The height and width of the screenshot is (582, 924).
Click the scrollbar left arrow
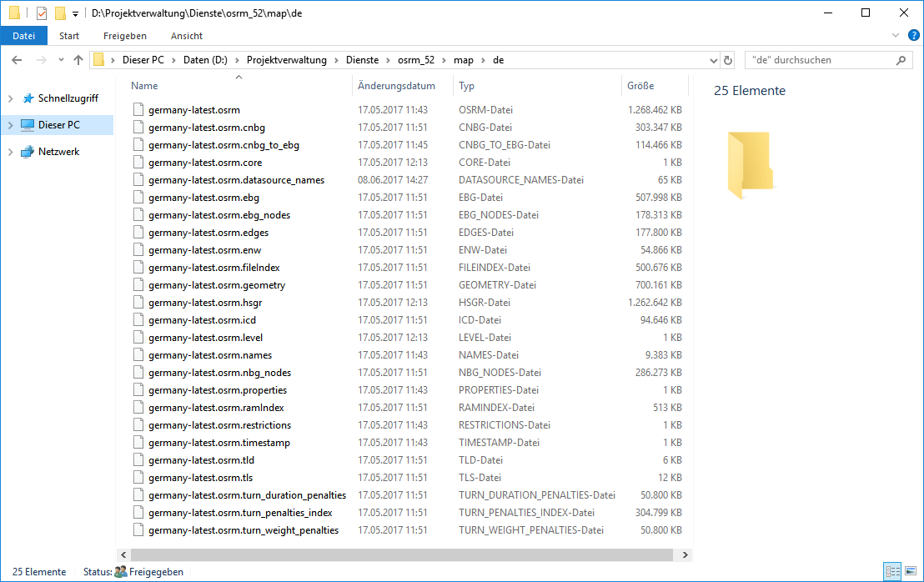coord(123,554)
